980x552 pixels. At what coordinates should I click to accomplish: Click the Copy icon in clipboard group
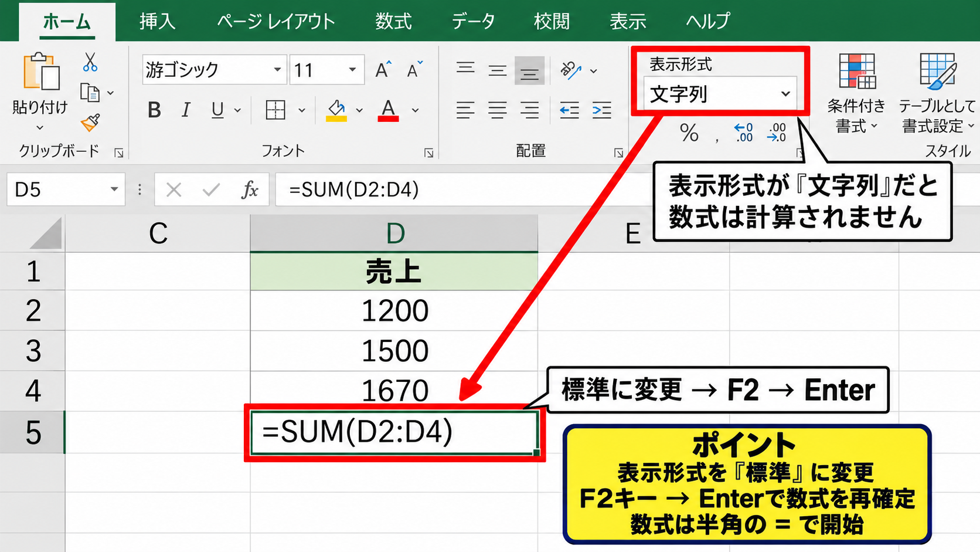(90, 93)
